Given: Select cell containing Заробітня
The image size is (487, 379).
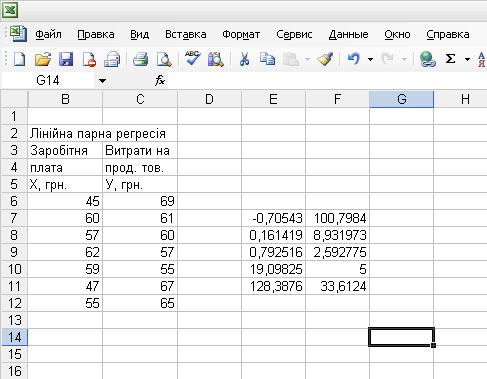Looking at the screenshot, I should pyautogui.click(x=65, y=150).
